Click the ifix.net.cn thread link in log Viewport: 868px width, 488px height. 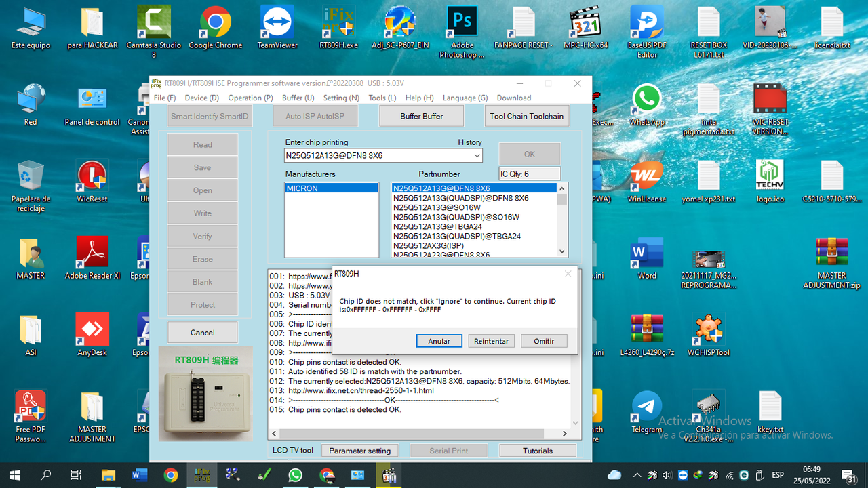(361, 390)
